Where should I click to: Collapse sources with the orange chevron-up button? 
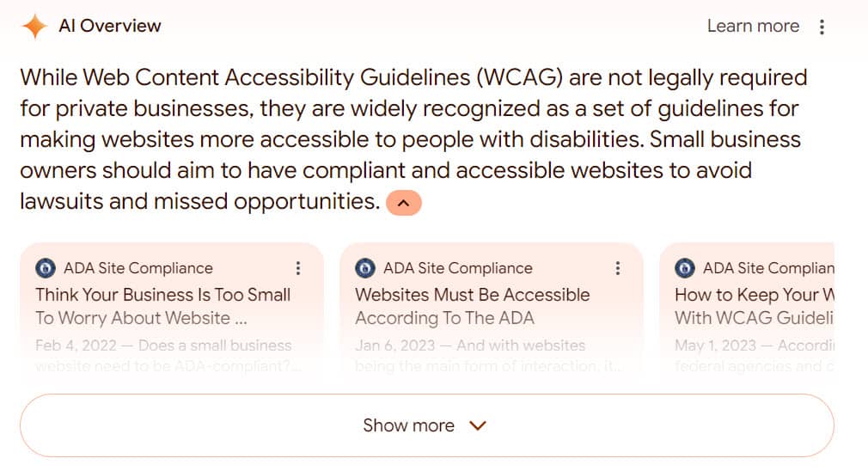coord(404,203)
